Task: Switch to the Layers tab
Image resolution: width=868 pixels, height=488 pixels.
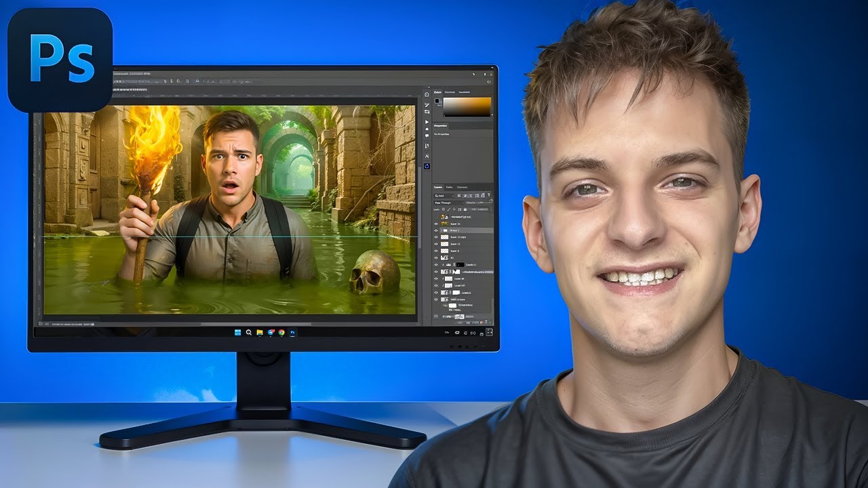Action: (438, 187)
